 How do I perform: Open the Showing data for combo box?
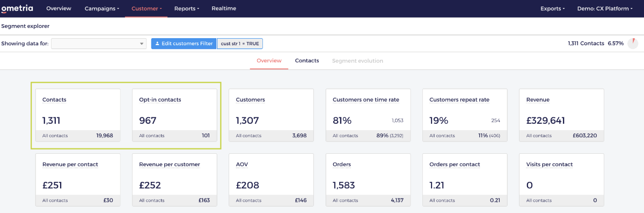click(99, 44)
